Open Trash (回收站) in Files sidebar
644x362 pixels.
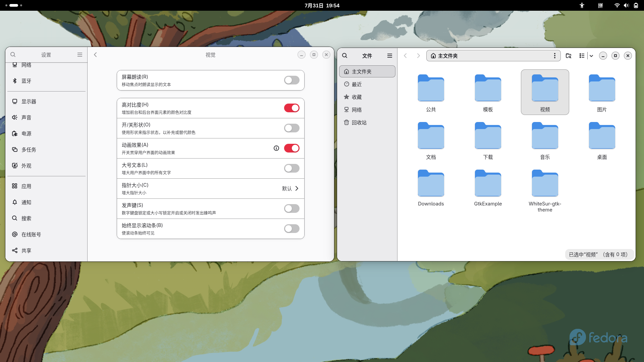(x=359, y=122)
